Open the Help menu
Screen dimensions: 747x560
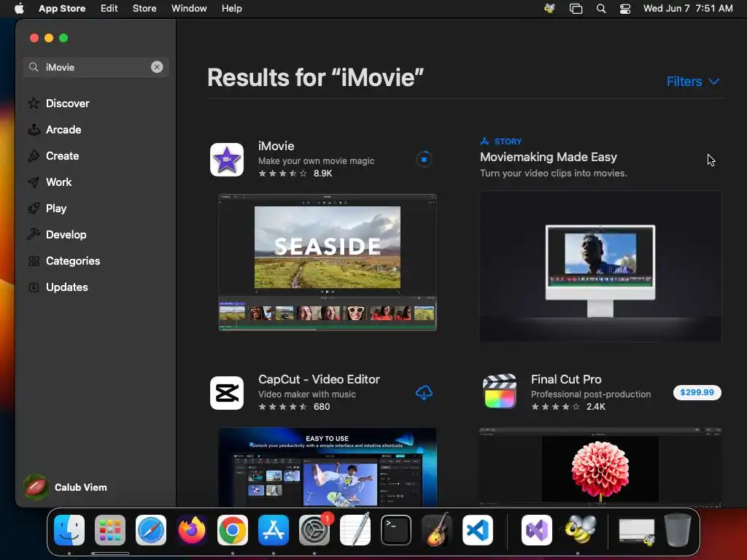click(231, 9)
